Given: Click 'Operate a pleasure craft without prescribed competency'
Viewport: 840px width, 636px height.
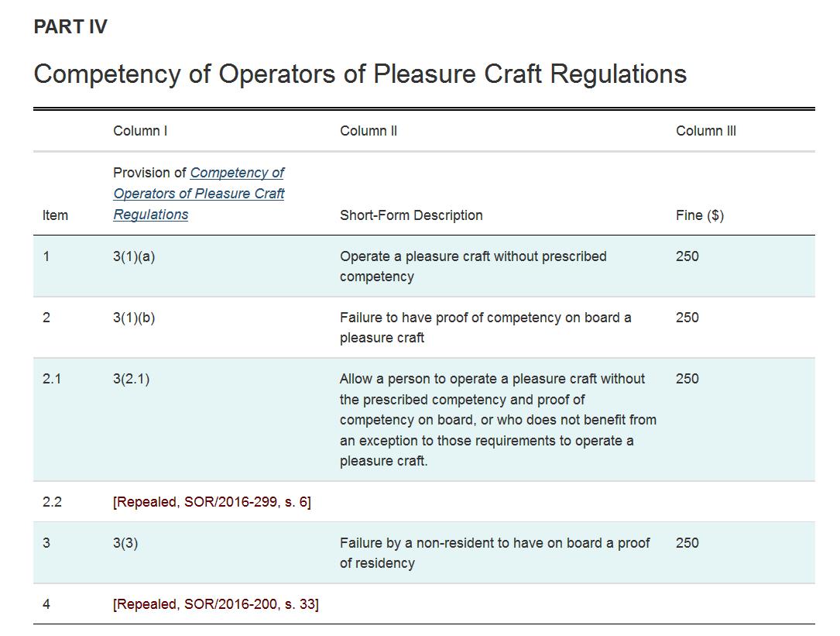Looking at the screenshot, I should [473, 266].
